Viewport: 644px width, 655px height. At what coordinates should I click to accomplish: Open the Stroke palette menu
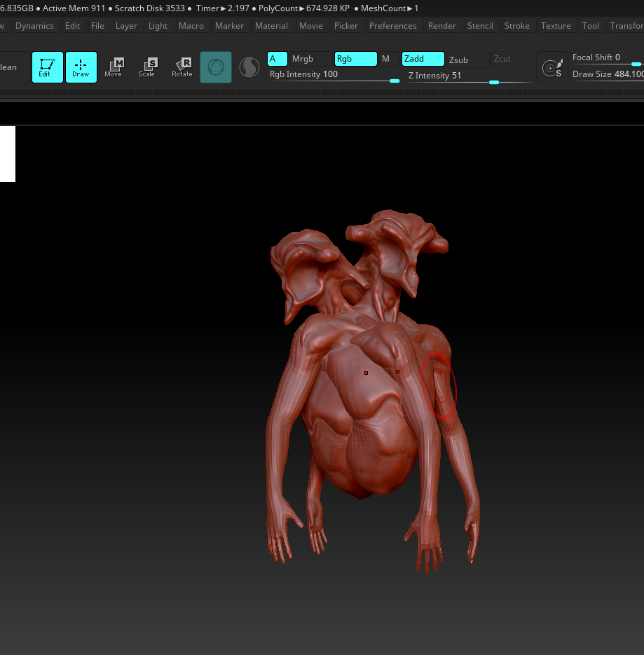(x=517, y=26)
